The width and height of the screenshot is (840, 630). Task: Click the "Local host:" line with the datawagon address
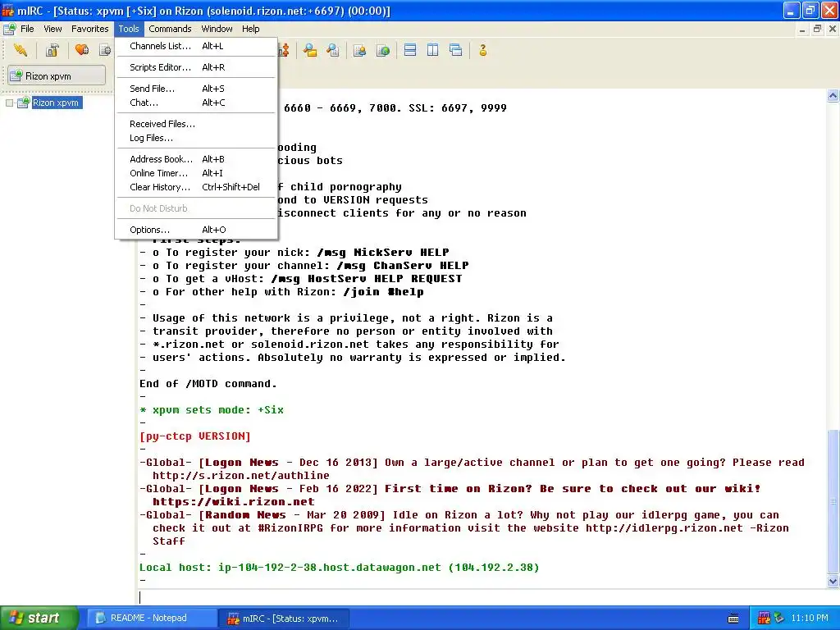[339, 568]
